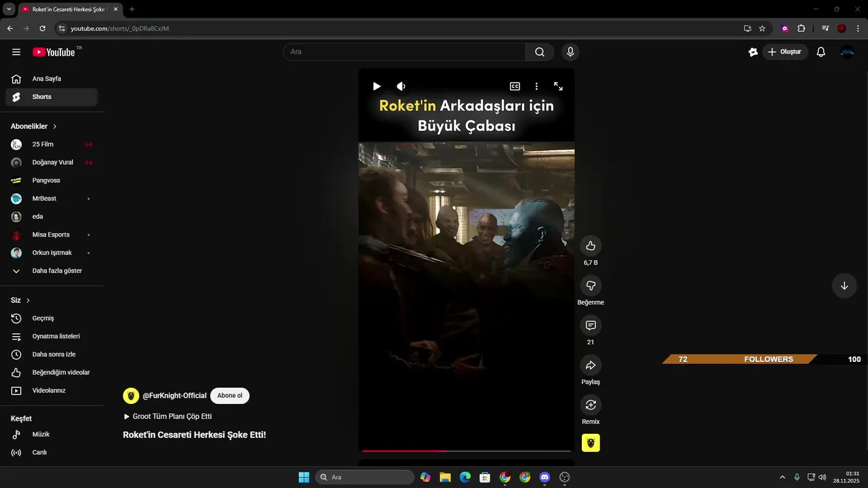
Task: Share the Short using Paylaş
Action: click(x=591, y=365)
